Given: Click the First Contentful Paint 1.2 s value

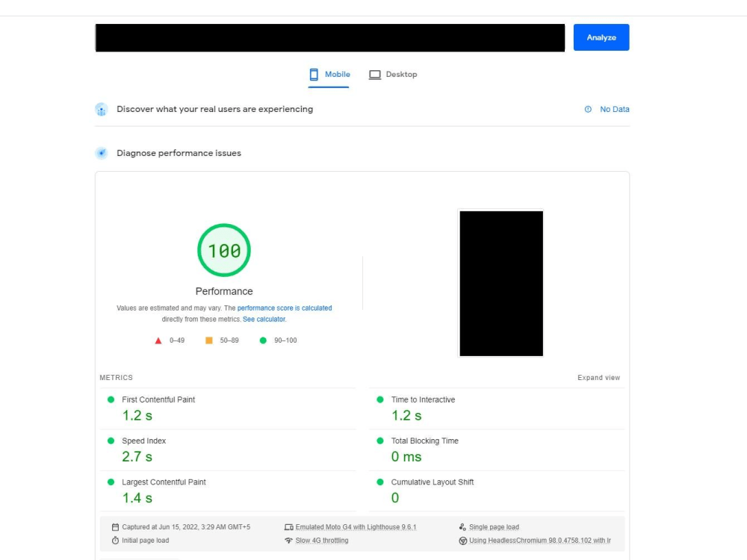Looking at the screenshot, I should click(x=137, y=416).
